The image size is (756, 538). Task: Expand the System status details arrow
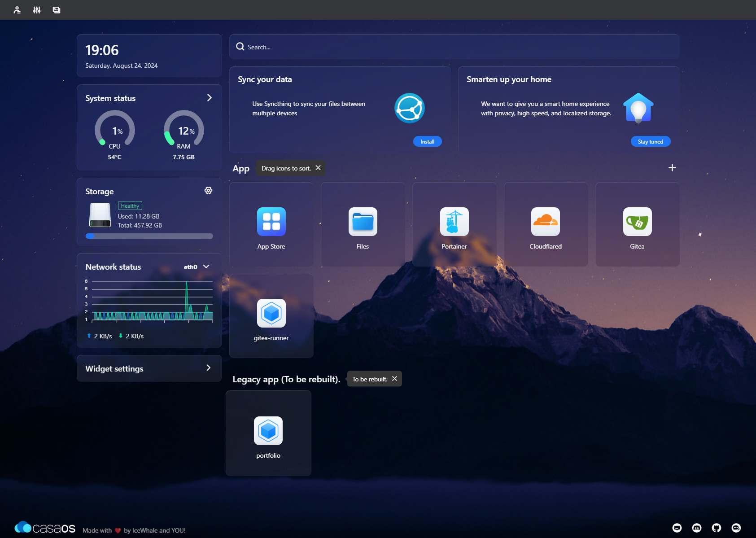pos(209,98)
